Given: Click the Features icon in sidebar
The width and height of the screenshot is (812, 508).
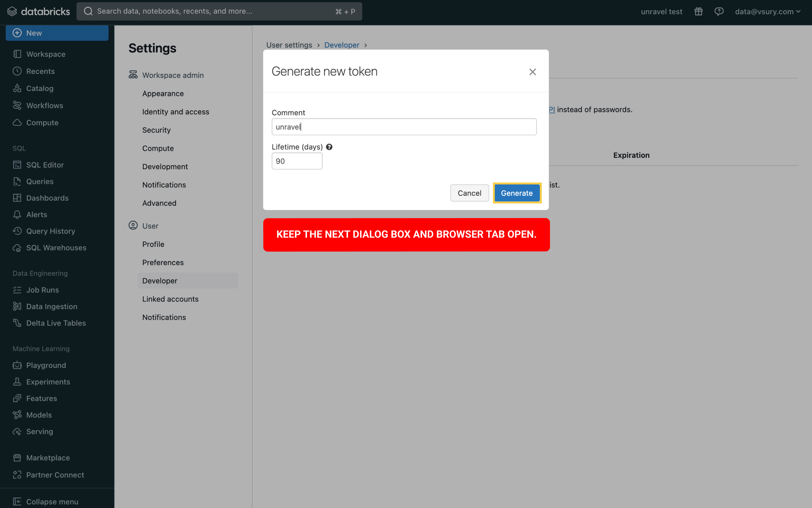Looking at the screenshot, I should tap(17, 398).
